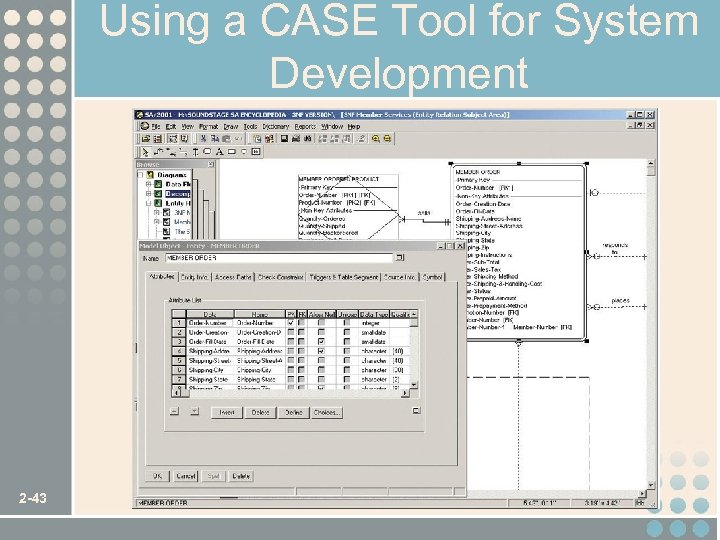Switch to the Access Paths tab
720x540 pixels.
(x=233, y=277)
